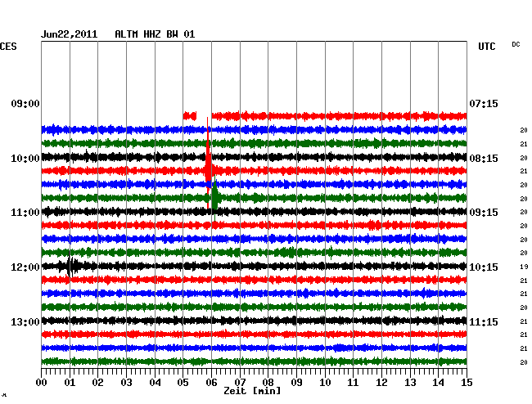Click minute label 12 on time axis

click(x=381, y=382)
